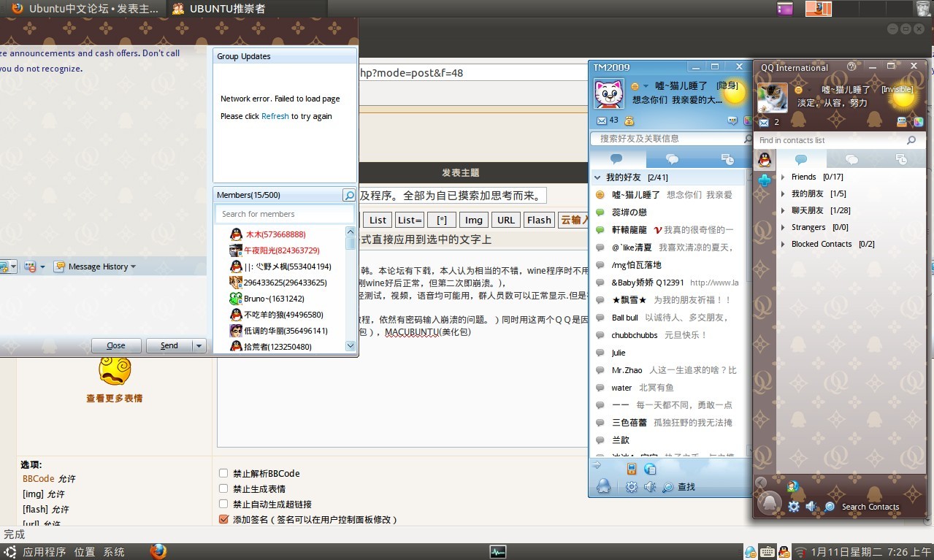Viewport: 934px width, 560px height.
Task: Select the groups tab in QQ International
Action: pyautogui.click(x=851, y=159)
